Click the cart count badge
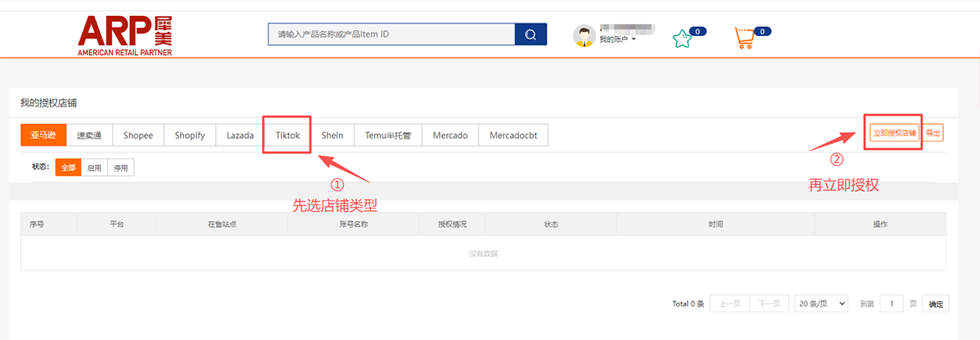 (x=762, y=31)
